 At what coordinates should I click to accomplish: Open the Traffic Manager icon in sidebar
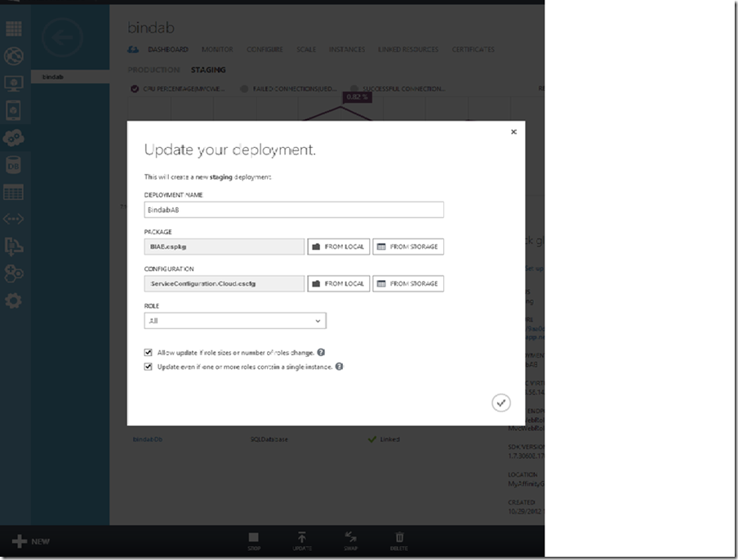click(14, 246)
